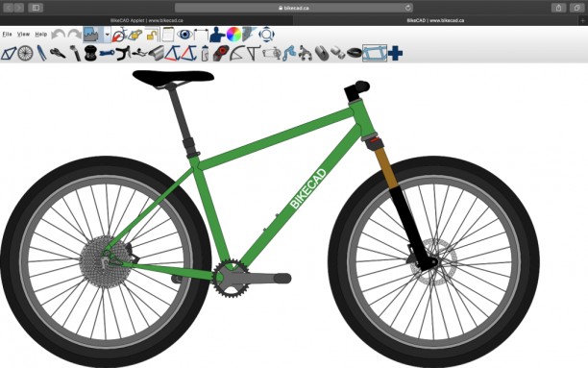Toggle the padlock lock icon
This screenshot has width=588, height=368.
tap(152, 35)
